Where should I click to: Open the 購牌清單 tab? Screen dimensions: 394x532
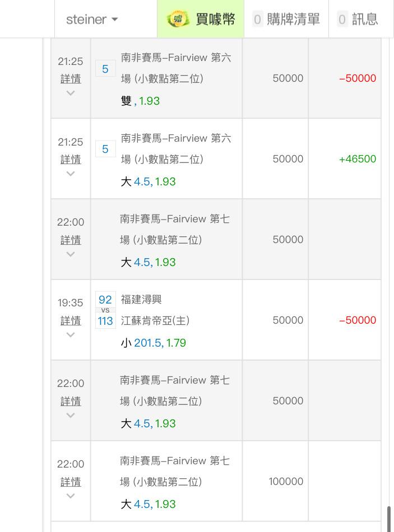(x=286, y=19)
